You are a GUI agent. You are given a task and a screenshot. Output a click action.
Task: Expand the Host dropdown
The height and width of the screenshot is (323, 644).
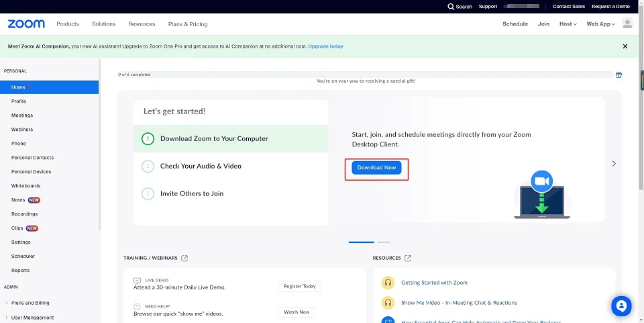click(x=568, y=24)
